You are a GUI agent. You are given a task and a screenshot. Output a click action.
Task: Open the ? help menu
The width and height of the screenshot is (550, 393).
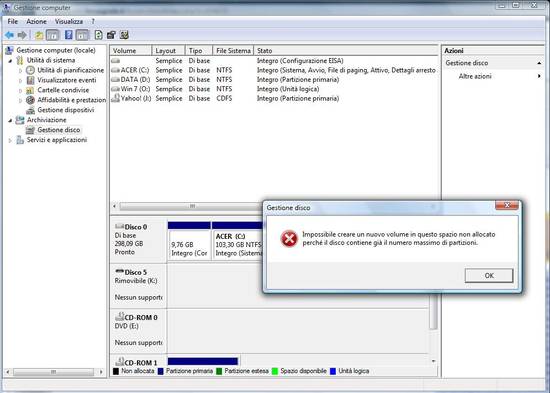click(x=93, y=21)
